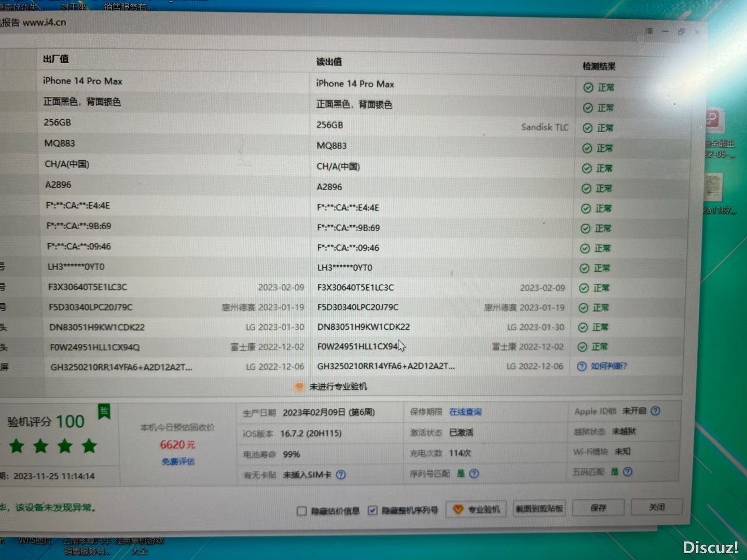Click the 正常 check icon in the 256GB row
Viewport: 747px width, 560px height.
[x=587, y=128]
